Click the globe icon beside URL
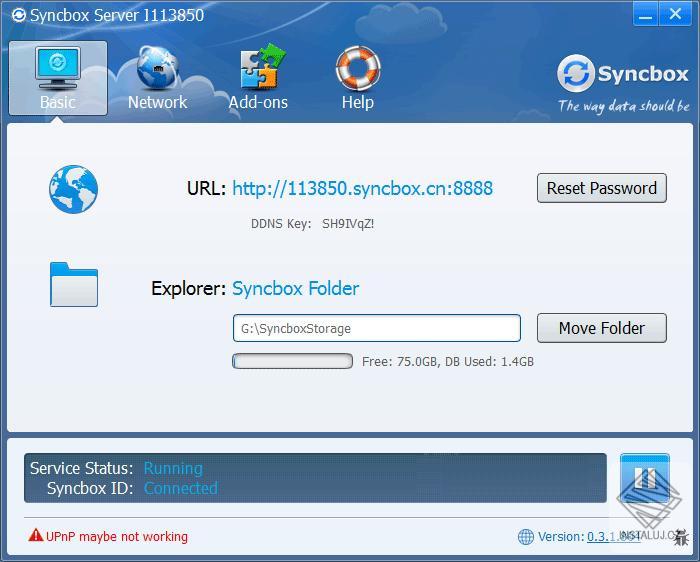700x562 pixels. 74,189
